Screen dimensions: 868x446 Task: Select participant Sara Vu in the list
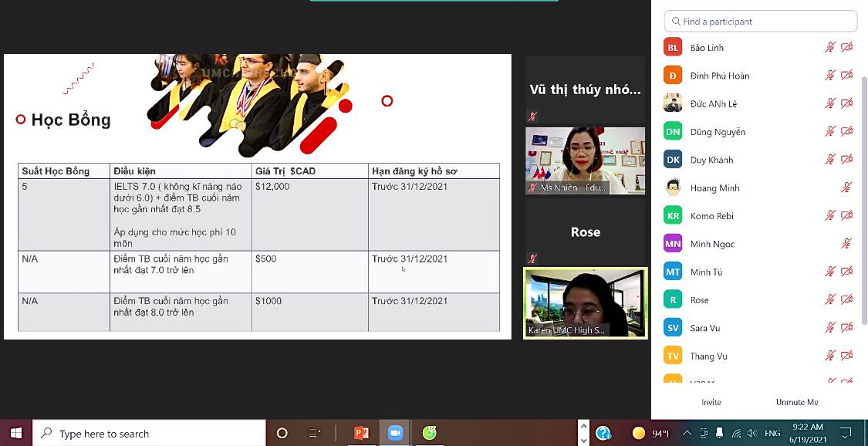(x=704, y=328)
